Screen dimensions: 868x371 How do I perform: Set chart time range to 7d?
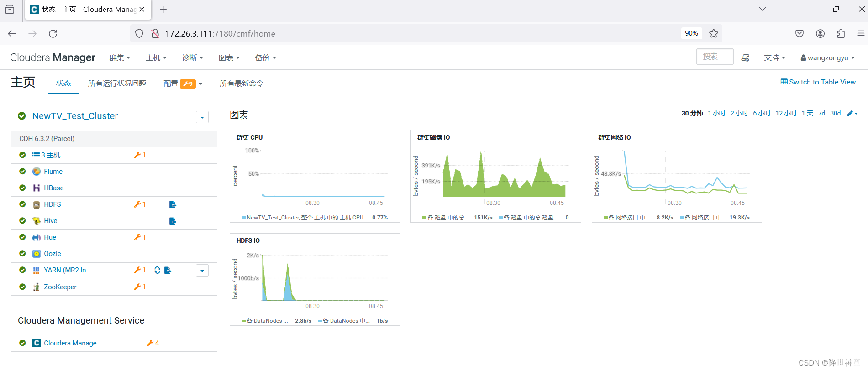821,113
